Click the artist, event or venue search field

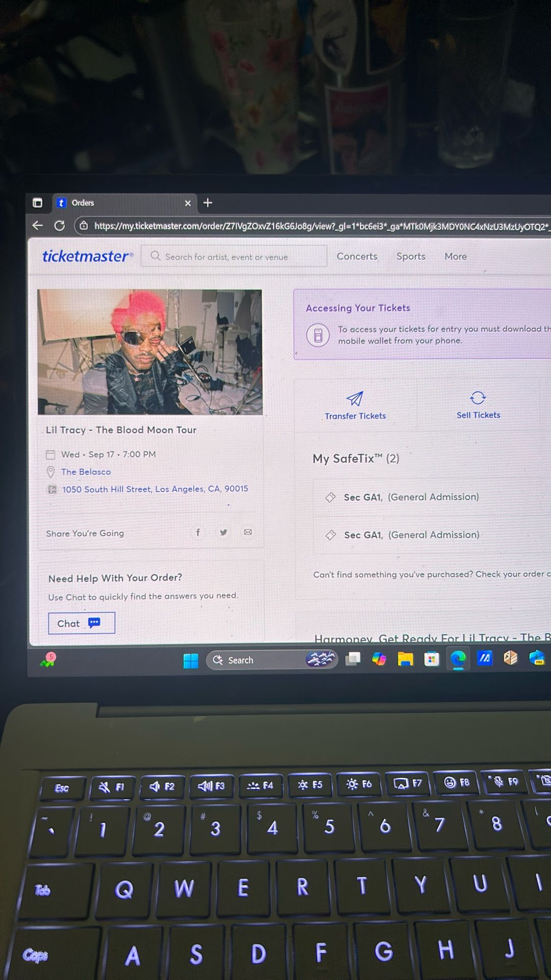pos(234,256)
